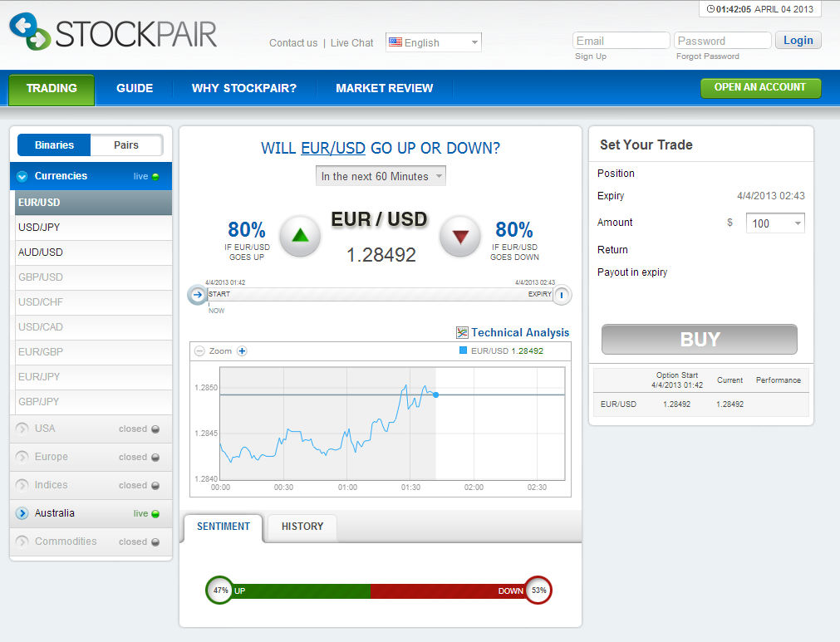Click the US flag language icon
Screen dimensions: 840x642
(x=395, y=42)
